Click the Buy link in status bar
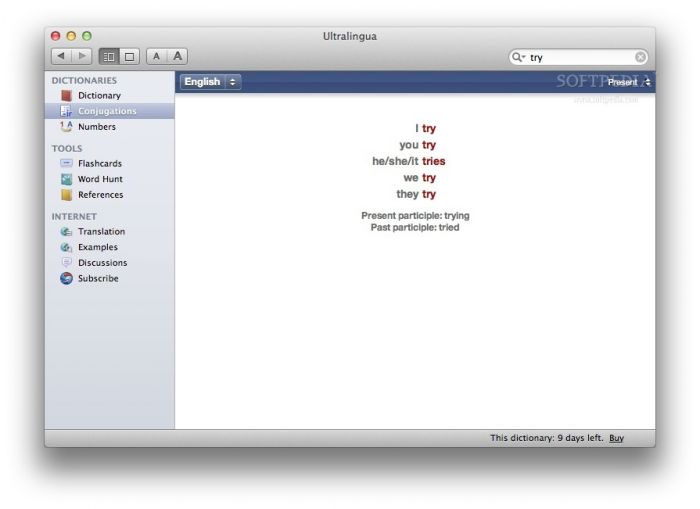This screenshot has width=700, height=509. (617, 438)
